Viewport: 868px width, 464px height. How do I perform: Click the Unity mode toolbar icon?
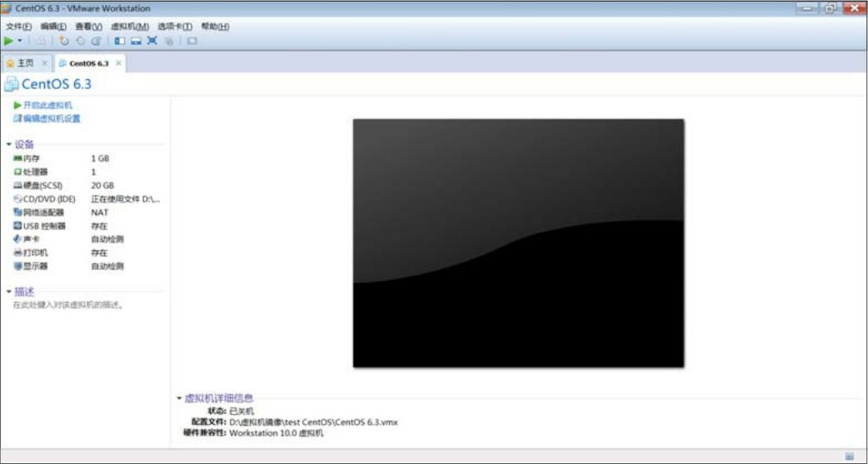[169, 41]
